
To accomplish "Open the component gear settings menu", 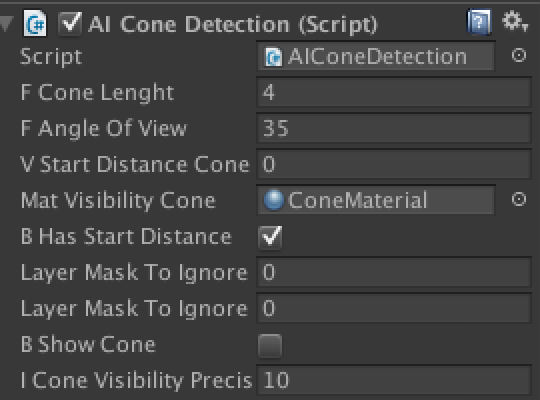I will (x=515, y=21).
